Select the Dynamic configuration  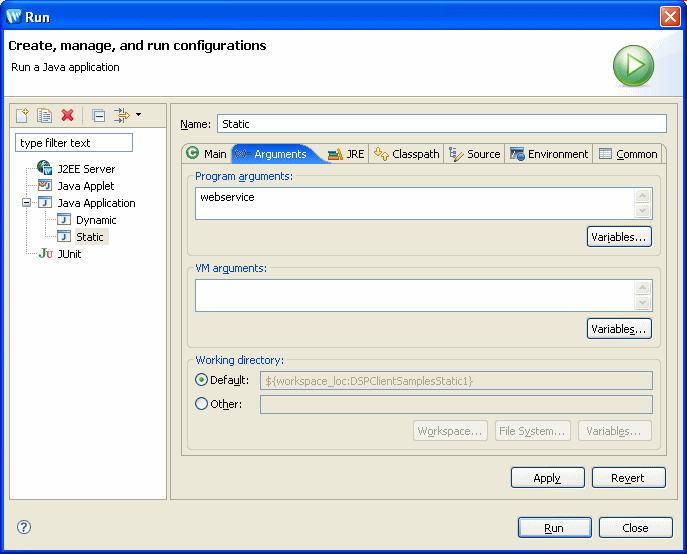[96, 220]
